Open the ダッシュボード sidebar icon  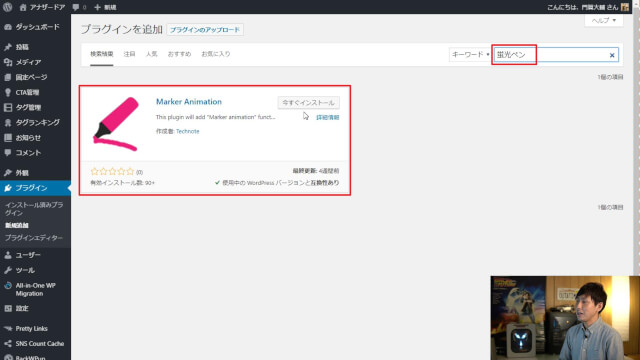tap(8, 27)
